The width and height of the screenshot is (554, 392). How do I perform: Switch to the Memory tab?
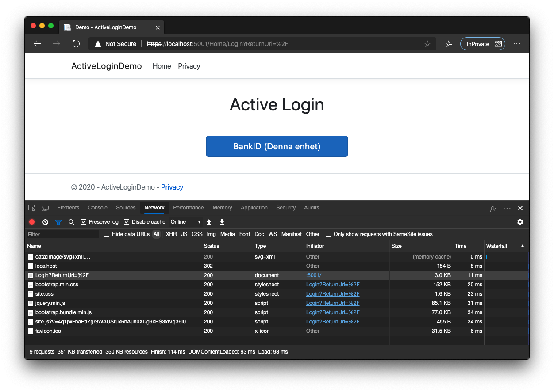(222, 208)
